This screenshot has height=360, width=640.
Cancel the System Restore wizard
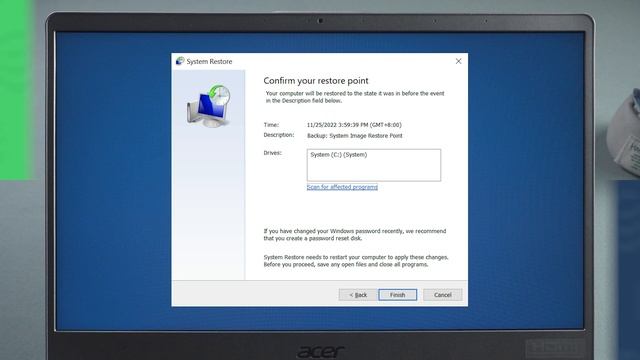coord(442,295)
